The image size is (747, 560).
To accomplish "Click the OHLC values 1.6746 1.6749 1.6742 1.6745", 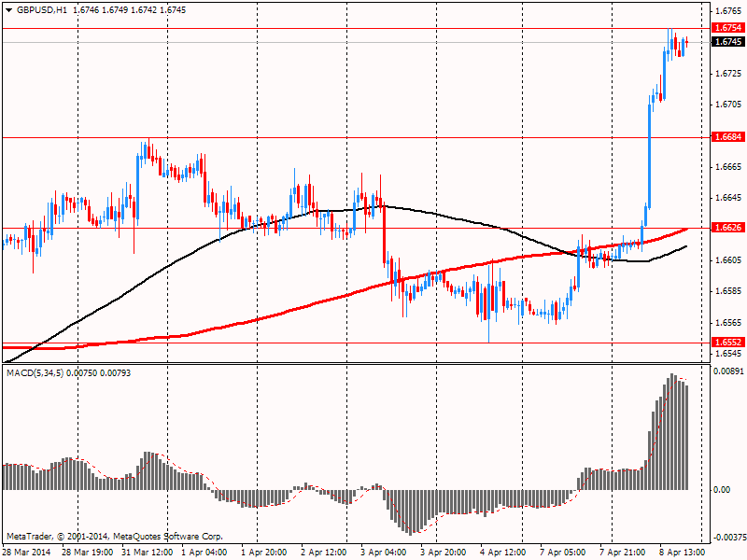I will point(130,10).
